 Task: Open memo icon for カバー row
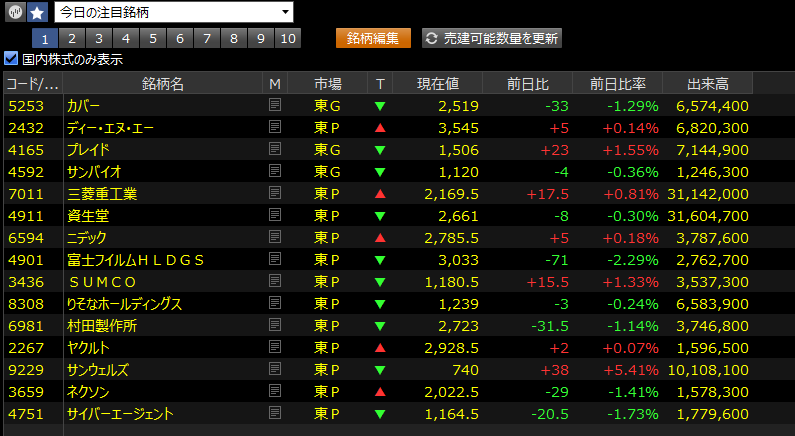(275, 105)
